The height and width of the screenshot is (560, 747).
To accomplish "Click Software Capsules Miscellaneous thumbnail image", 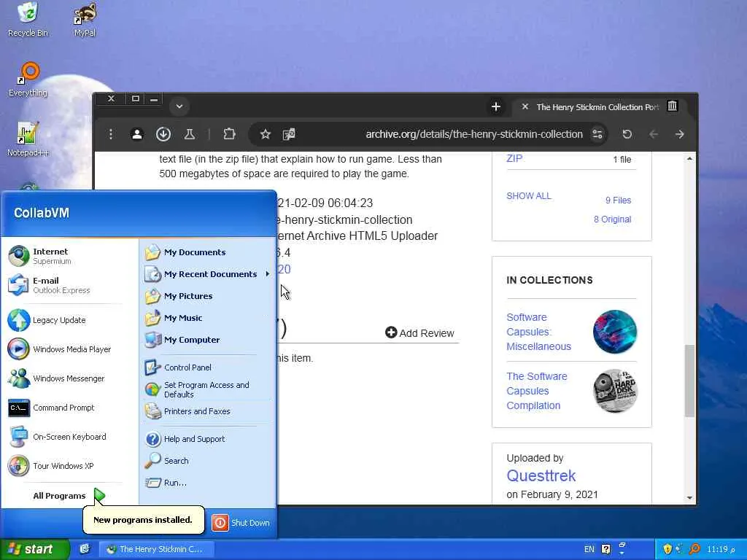I will pyautogui.click(x=615, y=332).
